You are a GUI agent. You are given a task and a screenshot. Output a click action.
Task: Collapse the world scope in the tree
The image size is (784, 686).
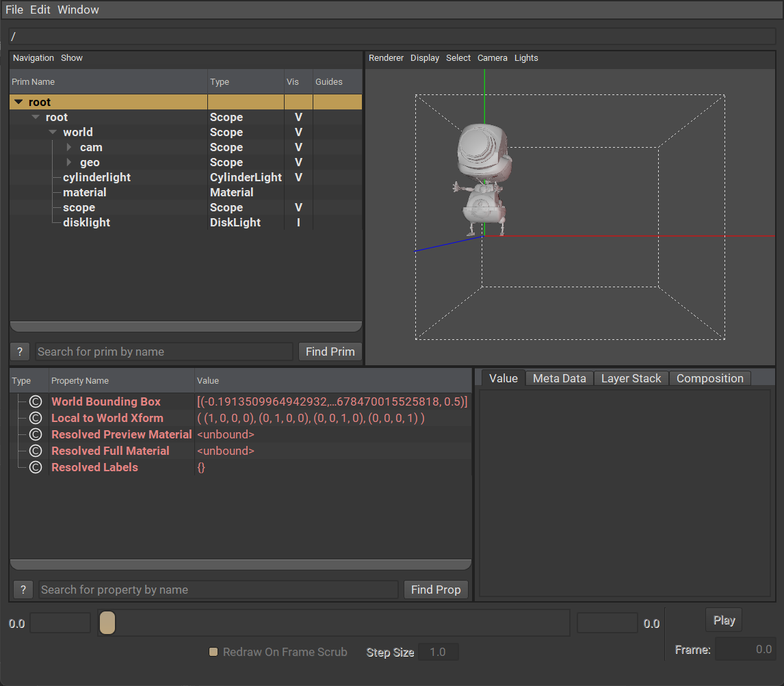(x=53, y=133)
